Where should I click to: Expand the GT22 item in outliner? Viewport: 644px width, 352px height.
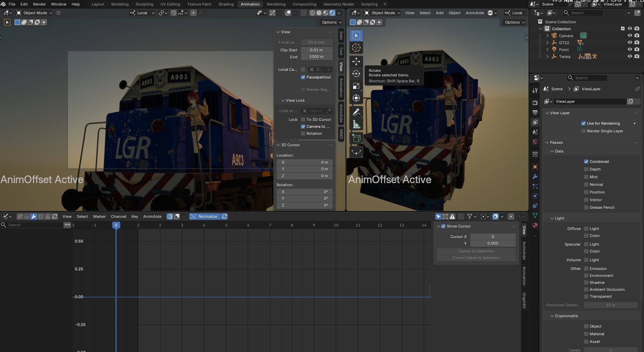click(547, 43)
